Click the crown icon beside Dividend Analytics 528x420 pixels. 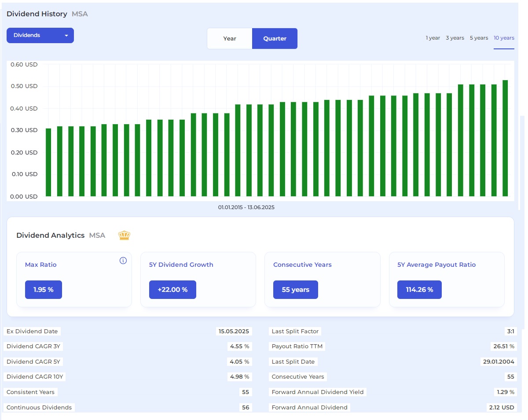coord(125,236)
